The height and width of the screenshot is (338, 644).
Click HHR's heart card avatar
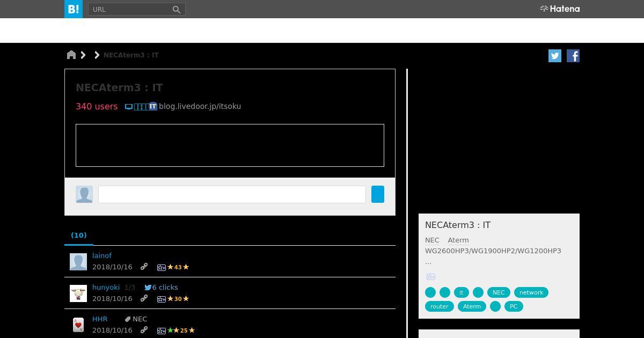[x=78, y=325]
